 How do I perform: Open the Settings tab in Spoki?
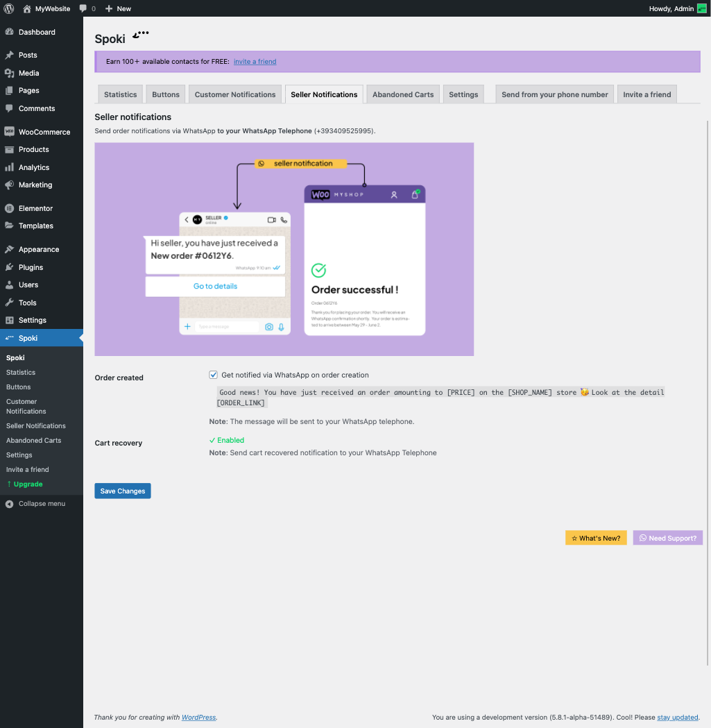click(463, 94)
